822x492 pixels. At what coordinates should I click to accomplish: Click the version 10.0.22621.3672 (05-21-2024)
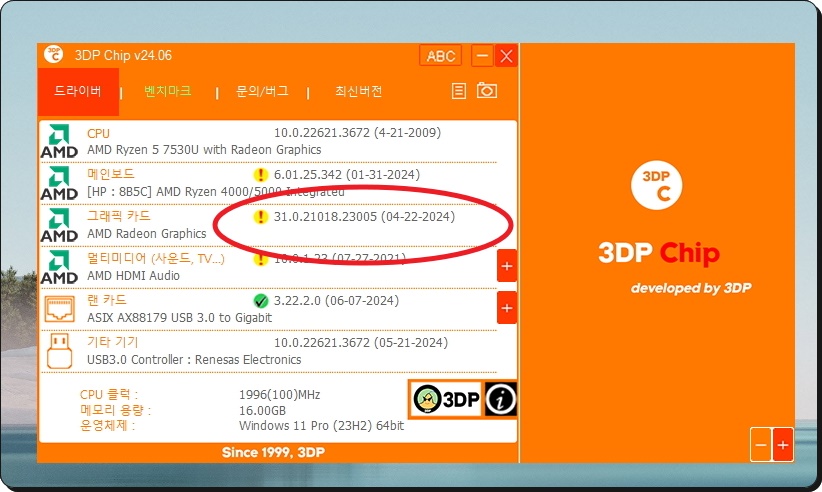click(x=361, y=343)
